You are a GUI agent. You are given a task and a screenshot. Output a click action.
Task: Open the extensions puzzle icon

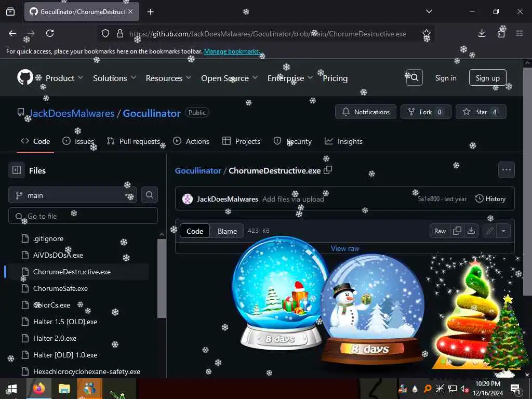pyautogui.click(x=501, y=33)
